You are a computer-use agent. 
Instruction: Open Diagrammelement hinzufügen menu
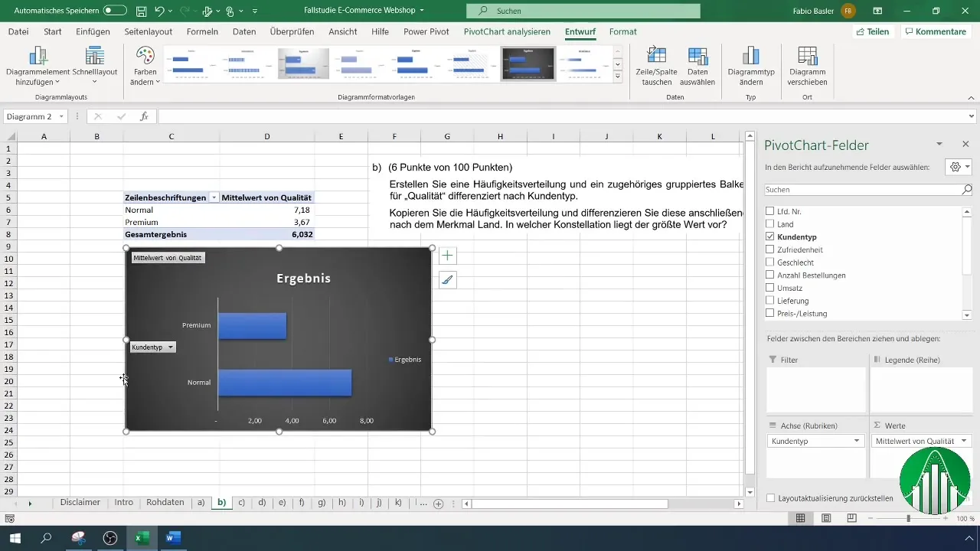click(37, 66)
